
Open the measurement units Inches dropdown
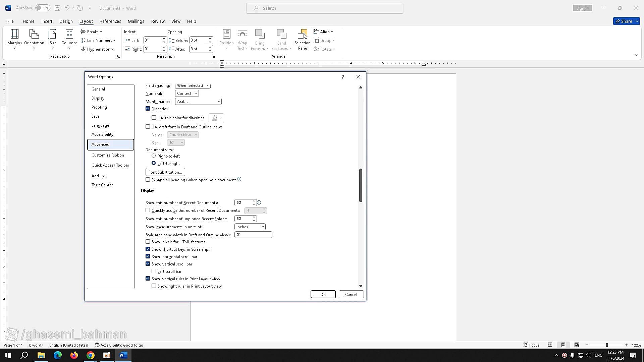pyautogui.click(x=250, y=227)
